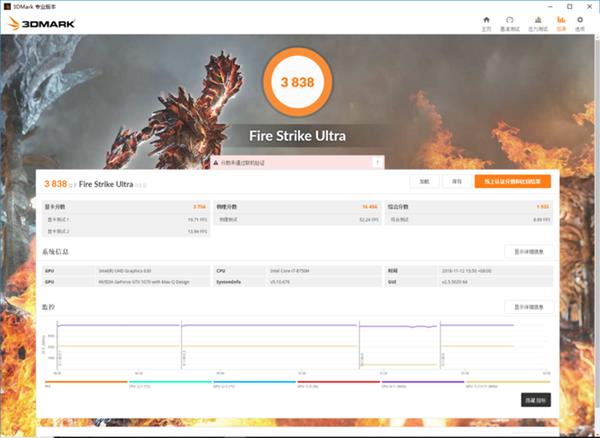The height and width of the screenshot is (438, 600).
Task: Open the Options gear icon
Action: (580, 22)
